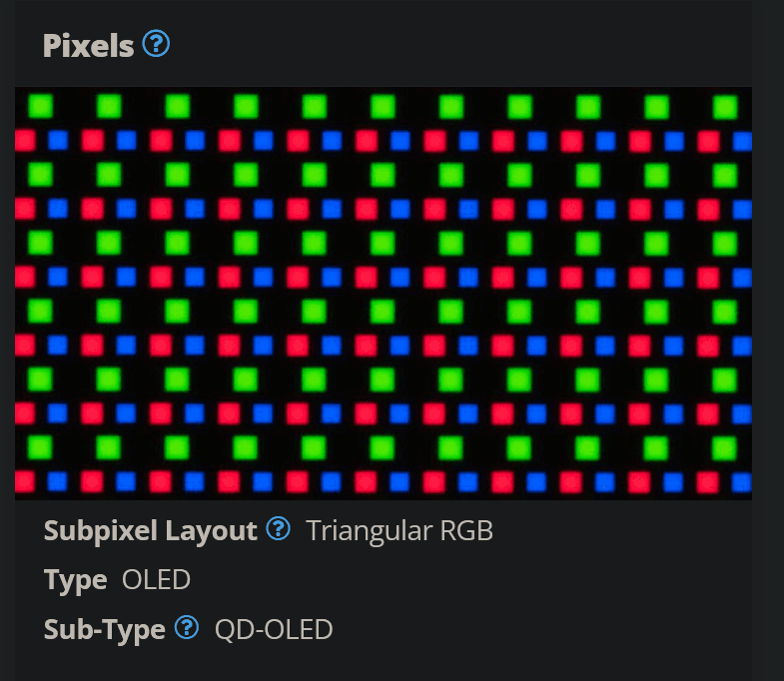Select the OLED type value
This screenshot has width=784, height=681.
(156, 580)
